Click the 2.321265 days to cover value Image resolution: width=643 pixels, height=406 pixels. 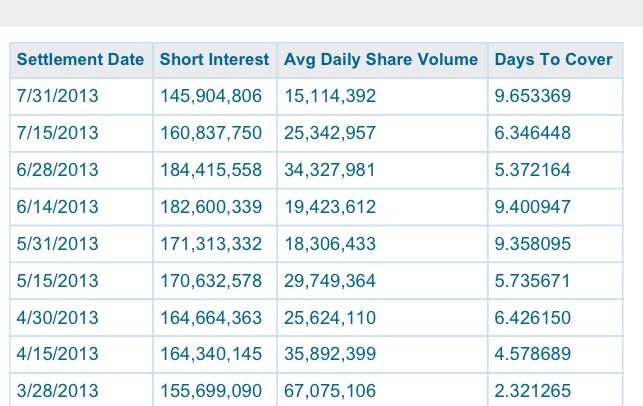533,391
